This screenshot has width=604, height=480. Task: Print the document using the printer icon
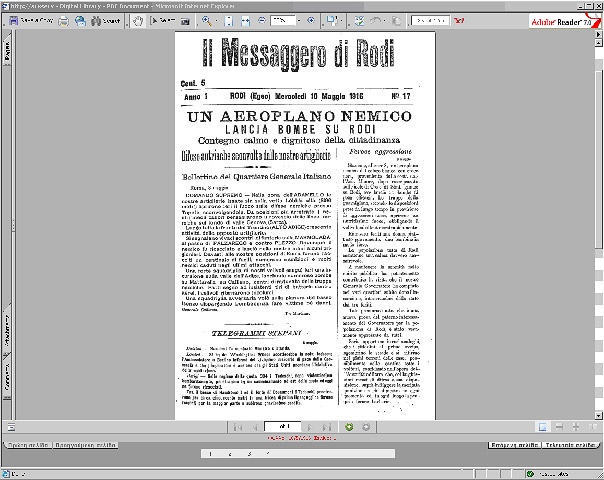click(64, 20)
